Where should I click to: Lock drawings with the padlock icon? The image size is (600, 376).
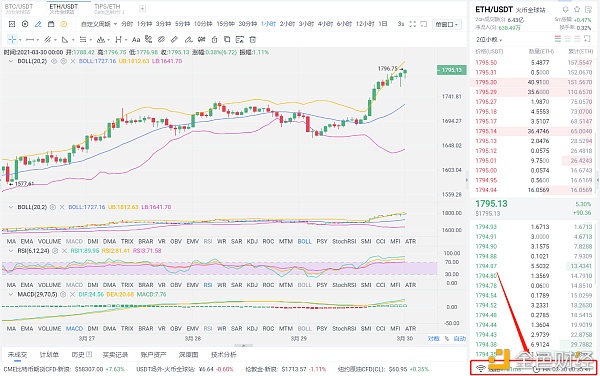click(215, 39)
